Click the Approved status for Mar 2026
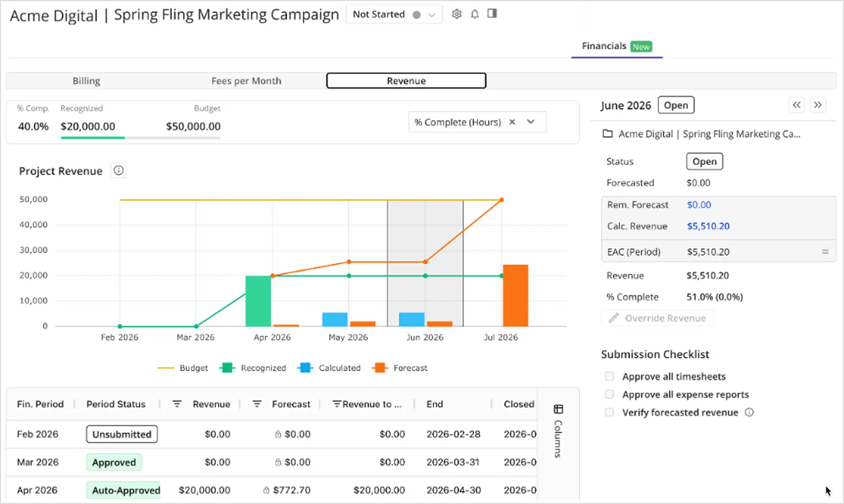This screenshot has height=504, width=844. pyautogui.click(x=114, y=462)
